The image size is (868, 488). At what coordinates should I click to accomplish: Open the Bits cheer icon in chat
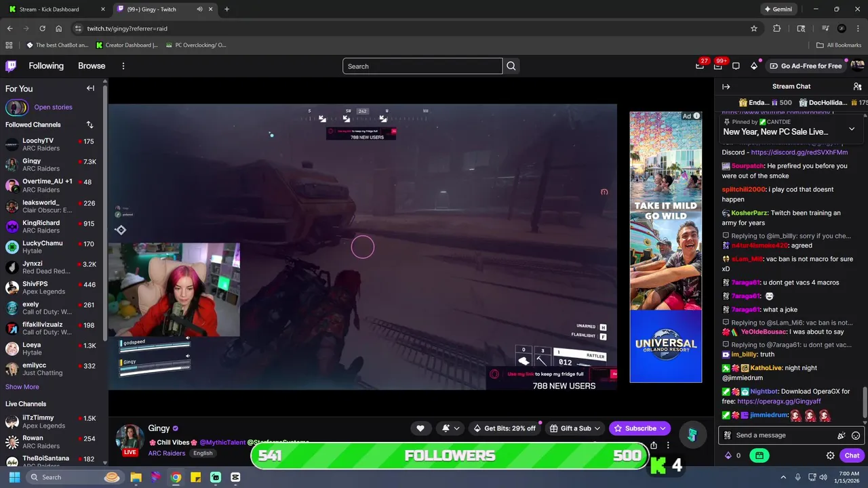click(x=842, y=435)
